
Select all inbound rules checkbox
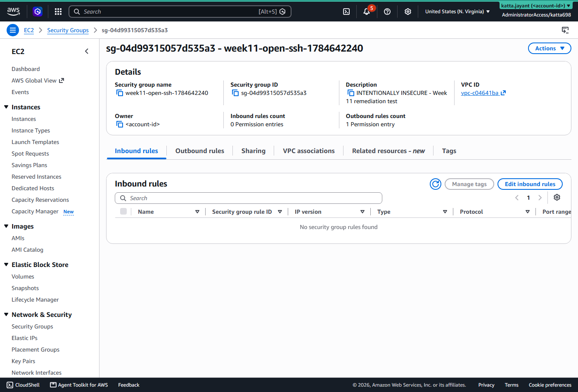(x=123, y=211)
